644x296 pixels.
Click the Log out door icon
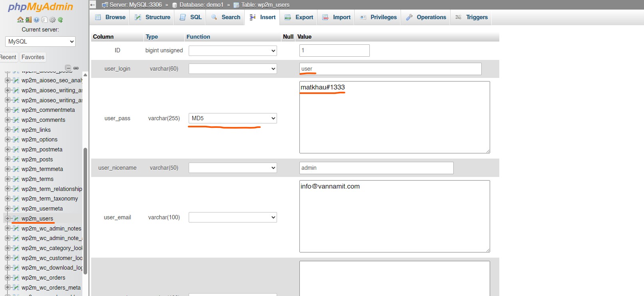[x=28, y=20]
